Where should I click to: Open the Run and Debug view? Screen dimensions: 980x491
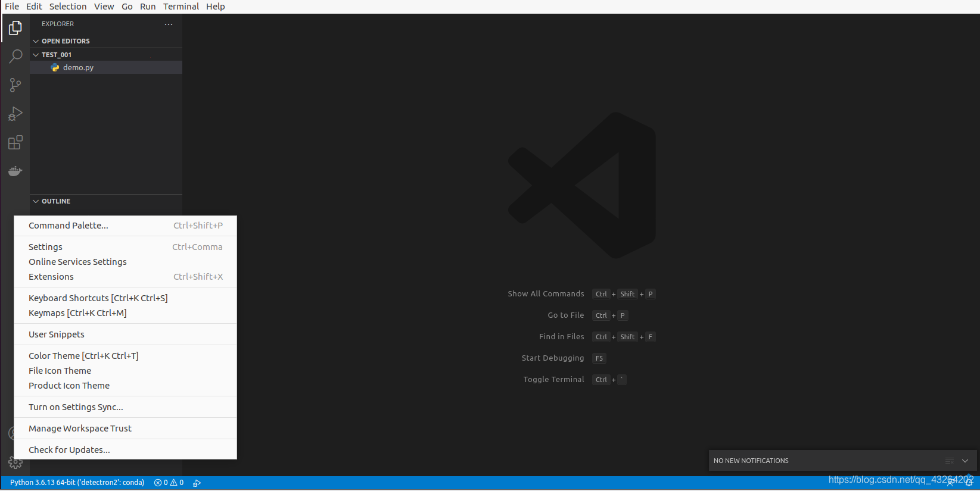[15, 114]
